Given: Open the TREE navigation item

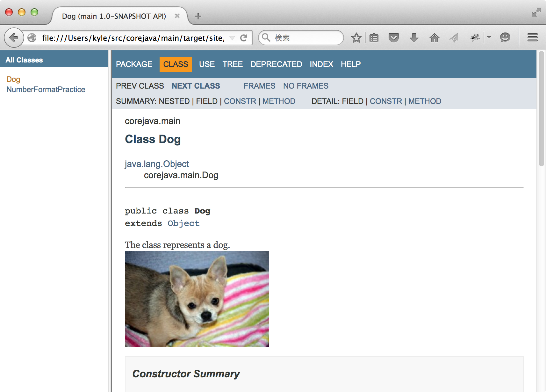Looking at the screenshot, I should pos(233,64).
